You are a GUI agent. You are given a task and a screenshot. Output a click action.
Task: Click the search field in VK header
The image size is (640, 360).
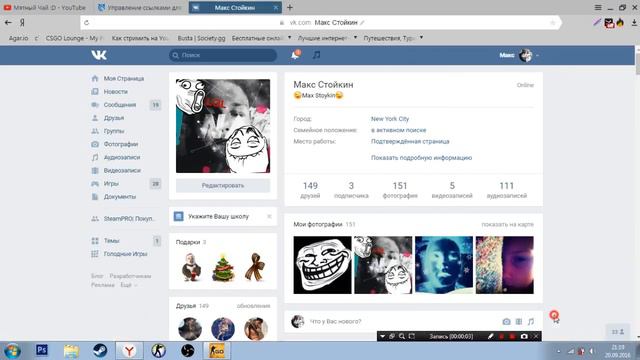(x=223, y=55)
